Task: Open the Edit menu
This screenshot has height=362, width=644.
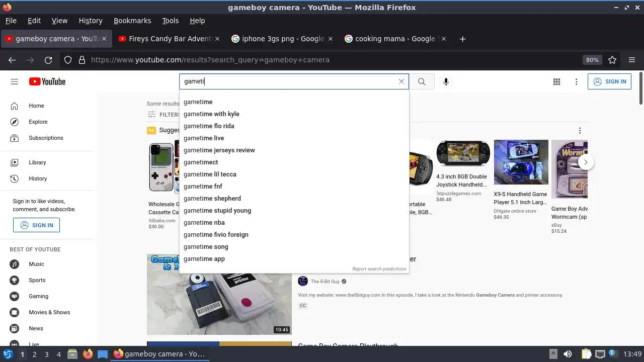Action: (34, 21)
